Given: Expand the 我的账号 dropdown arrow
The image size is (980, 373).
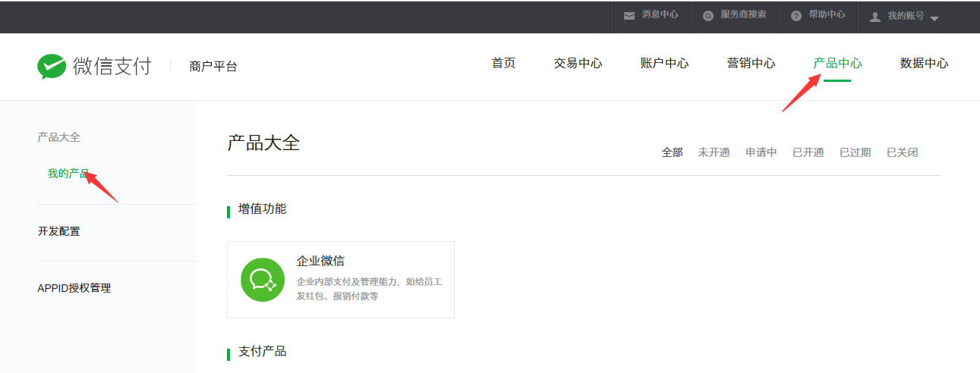Looking at the screenshot, I should [934, 18].
